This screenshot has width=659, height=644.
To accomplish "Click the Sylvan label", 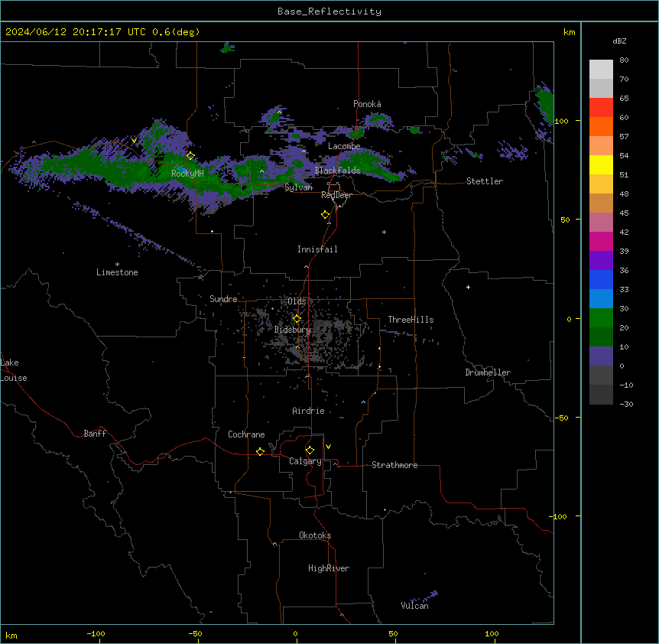I will click(298, 187).
